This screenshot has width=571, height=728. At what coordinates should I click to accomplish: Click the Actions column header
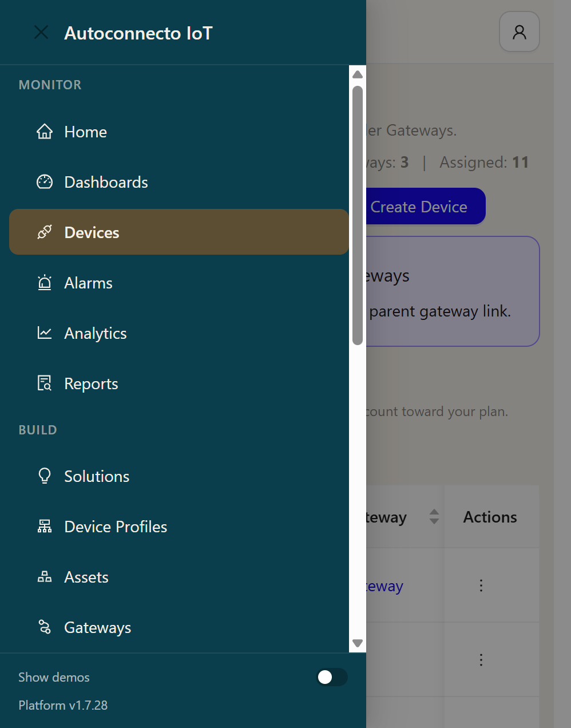490,517
